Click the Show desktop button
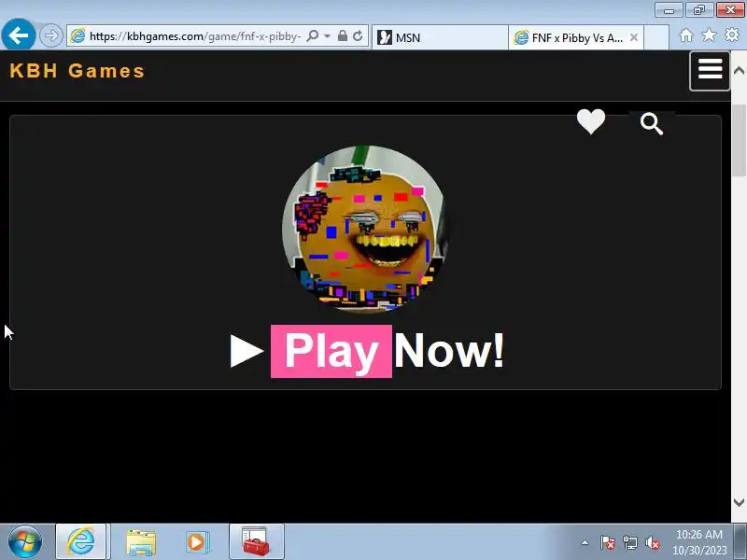This screenshot has height=560, width=747. [741, 541]
